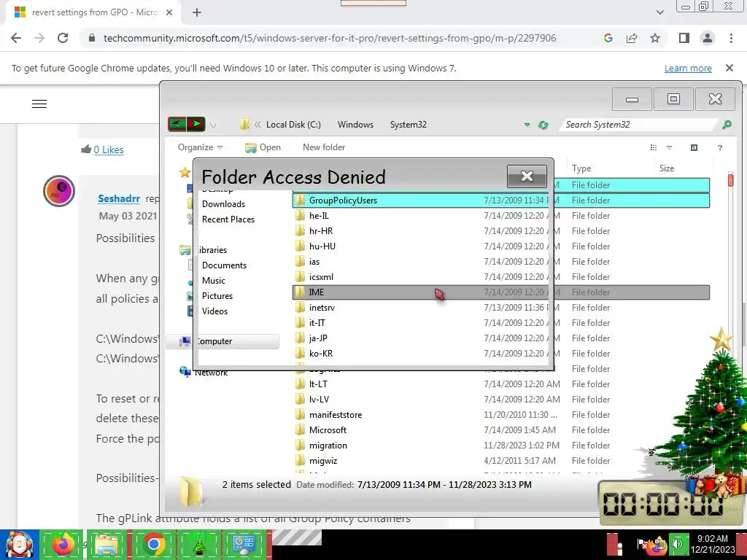747x560 pixels.
Task: Open the Chrome profile avatar menu
Action: point(708,38)
